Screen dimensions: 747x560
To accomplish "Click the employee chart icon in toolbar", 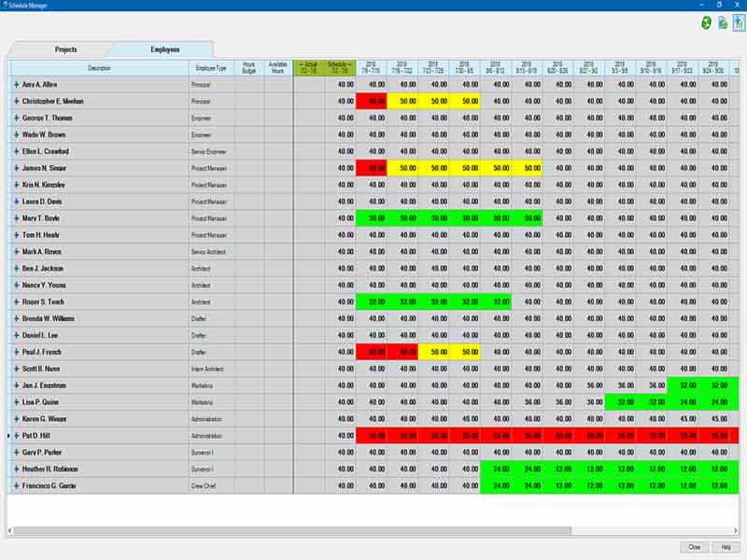I will (x=739, y=22).
